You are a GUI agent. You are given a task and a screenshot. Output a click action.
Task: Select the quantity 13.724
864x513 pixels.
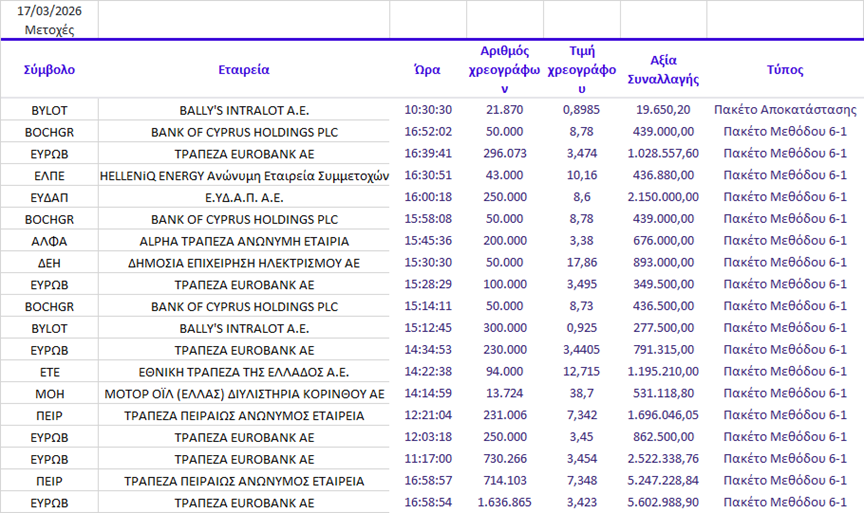coord(505,393)
